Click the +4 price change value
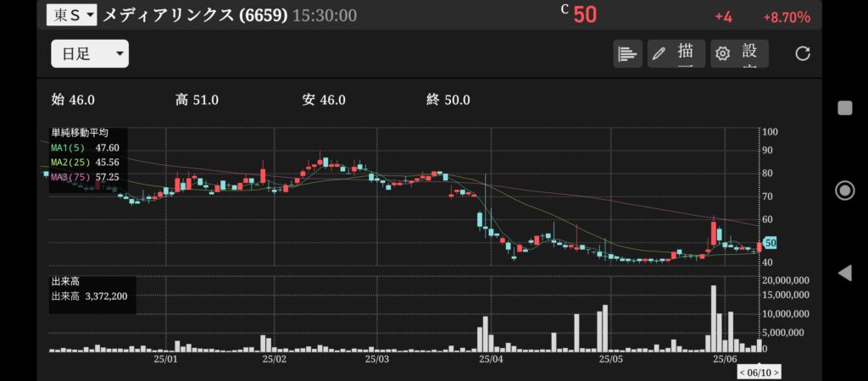Viewport: 868px width, 381px height. (x=724, y=17)
